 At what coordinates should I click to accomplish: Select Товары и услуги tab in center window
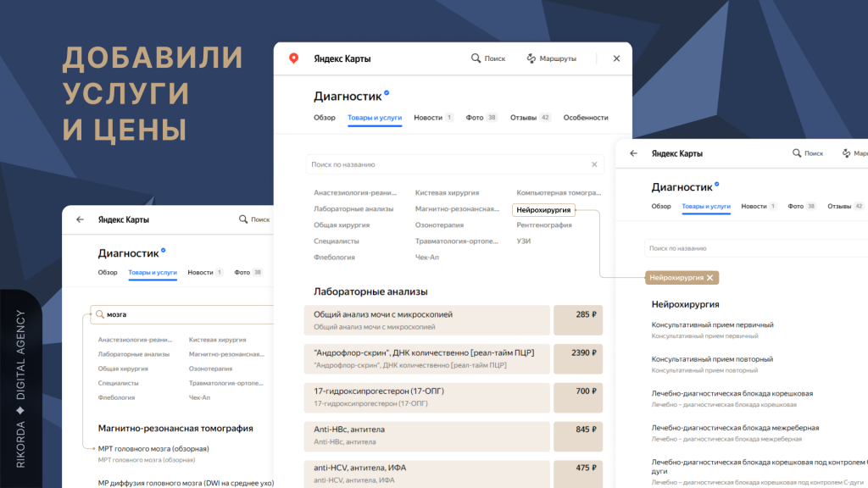(x=375, y=117)
